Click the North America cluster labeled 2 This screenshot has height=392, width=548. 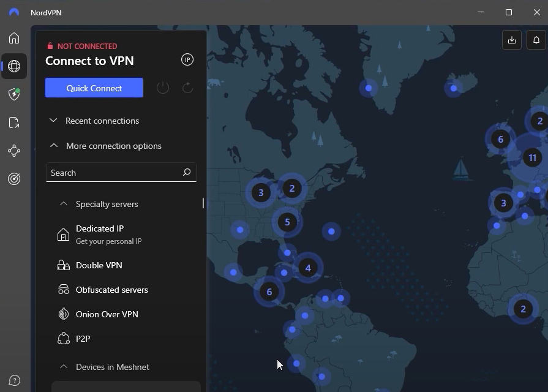click(292, 189)
